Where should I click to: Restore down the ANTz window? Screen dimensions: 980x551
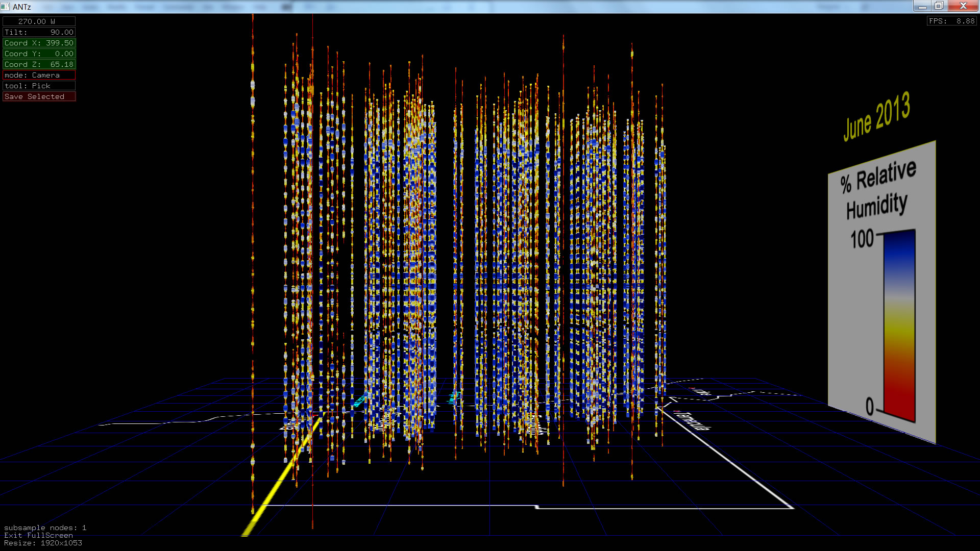(939, 6)
